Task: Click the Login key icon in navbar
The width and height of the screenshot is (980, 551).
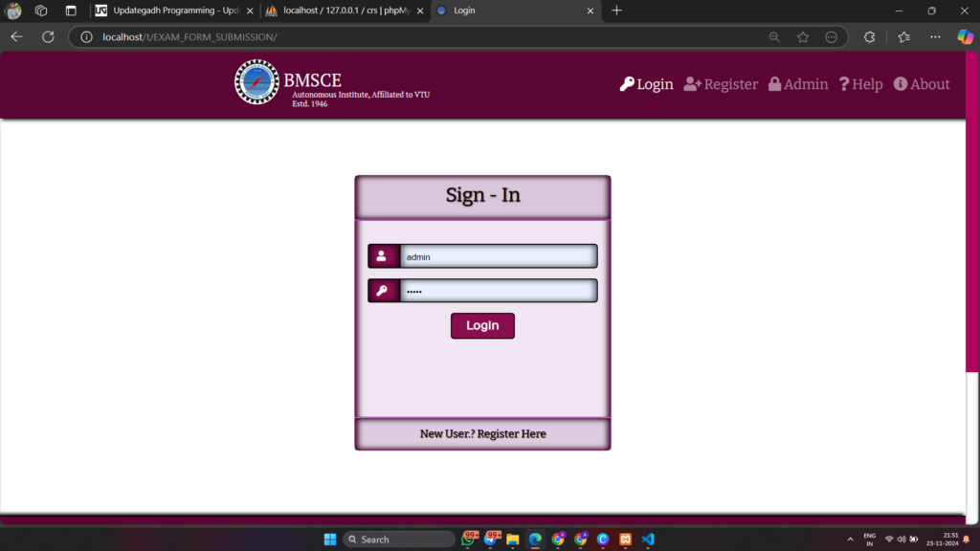Action: pos(627,84)
